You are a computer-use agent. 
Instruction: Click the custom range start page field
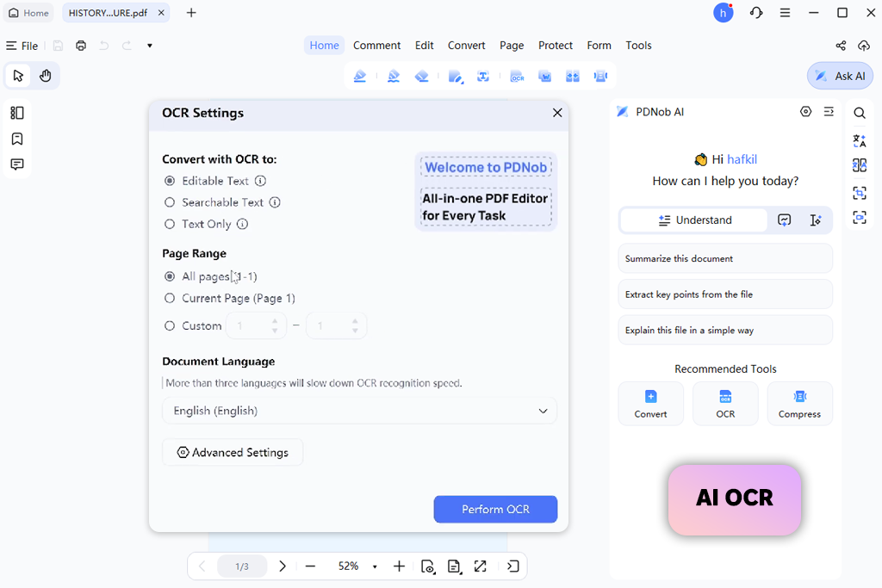(256, 326)
